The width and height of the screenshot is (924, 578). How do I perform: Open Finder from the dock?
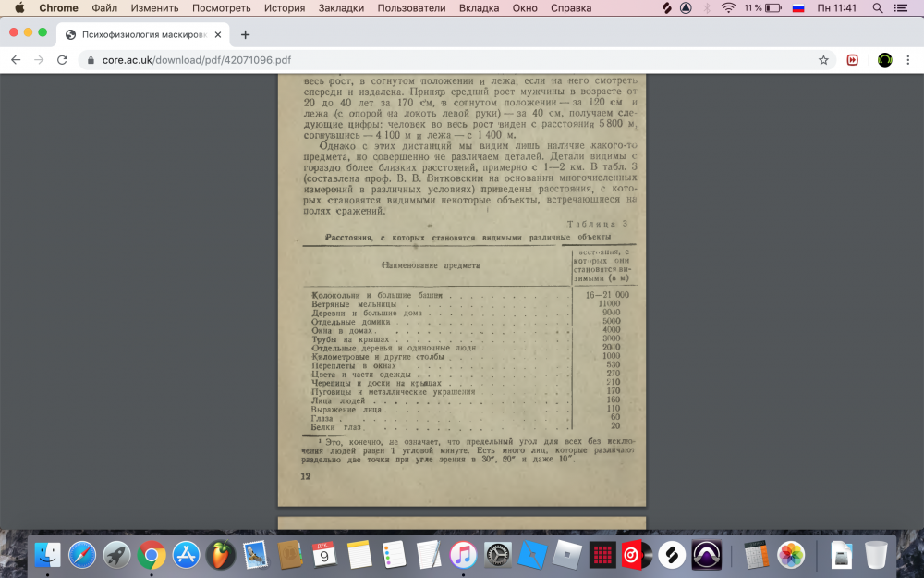tap(47, 555)
